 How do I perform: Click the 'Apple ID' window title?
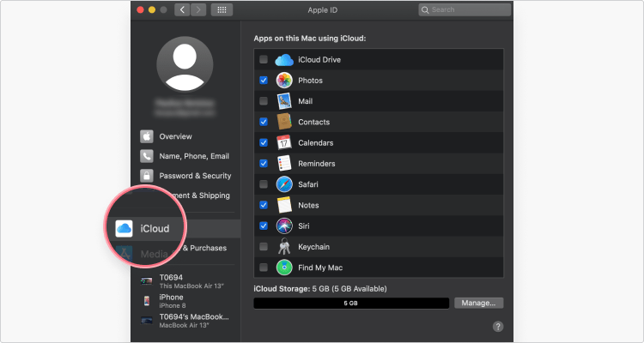click(322, 10)
